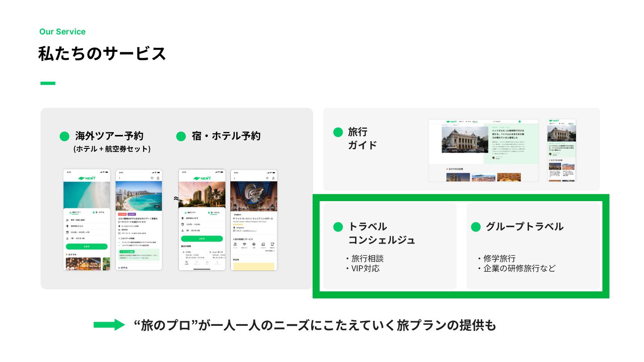Open the Waikiki beach photo on Hawaii tour phone
Image resolution: width=644 pixels, height=362 pixels.
tap(139, 196)
